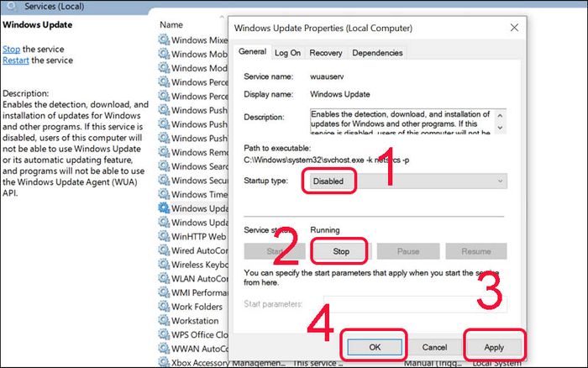Click the Cancel button
Image resolution: width=588 pixels, height=368 pixels.
pos(434,347)
